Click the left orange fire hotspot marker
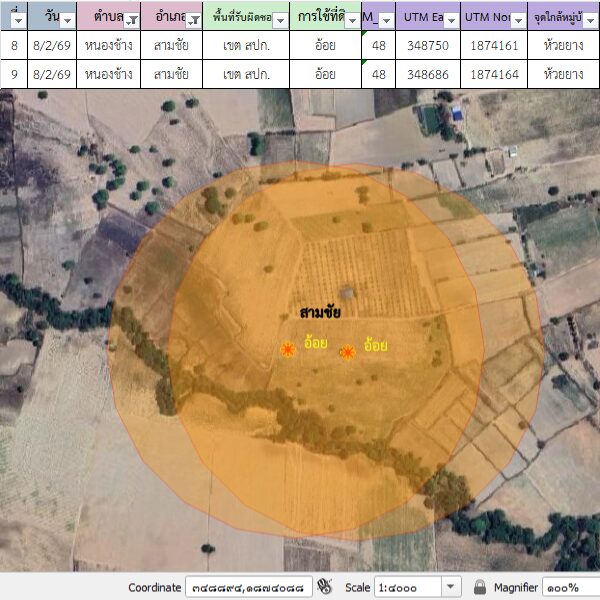 click(288, 349)
